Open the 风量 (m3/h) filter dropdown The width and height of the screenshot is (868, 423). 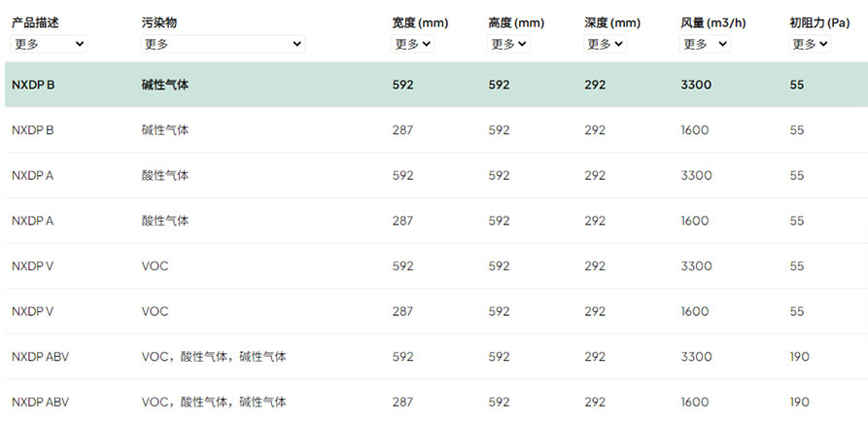coord(705,44)
